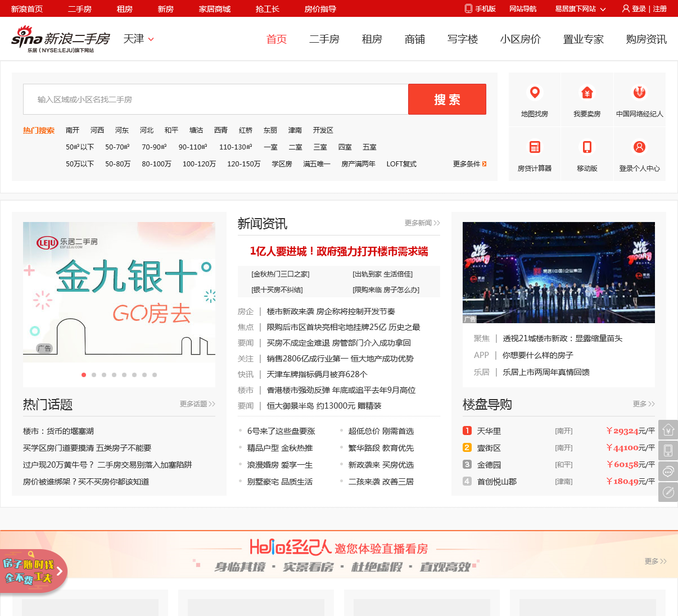
Task: Open China network agents icon
Action: tap(639, 92)
